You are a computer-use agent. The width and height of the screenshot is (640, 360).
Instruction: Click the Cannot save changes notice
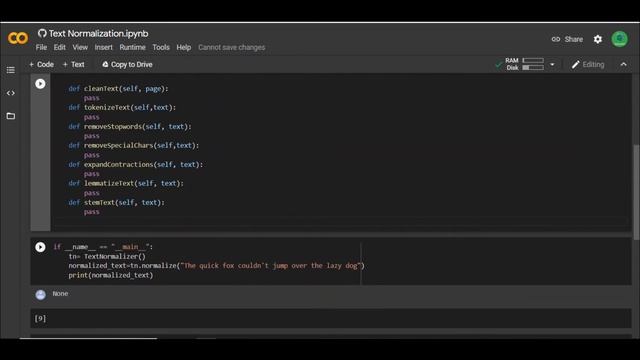(x=231, y=47)
